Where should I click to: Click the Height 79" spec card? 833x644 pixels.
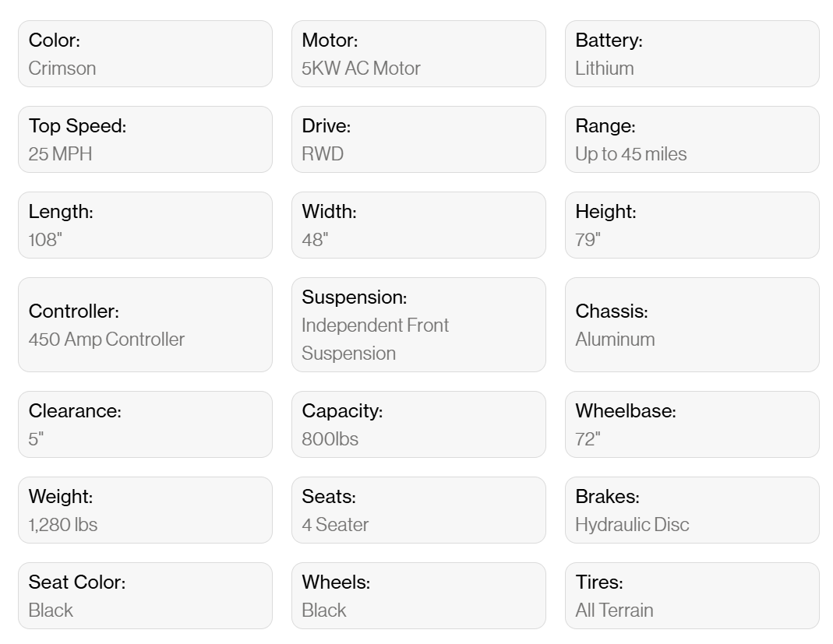(692, 225)
